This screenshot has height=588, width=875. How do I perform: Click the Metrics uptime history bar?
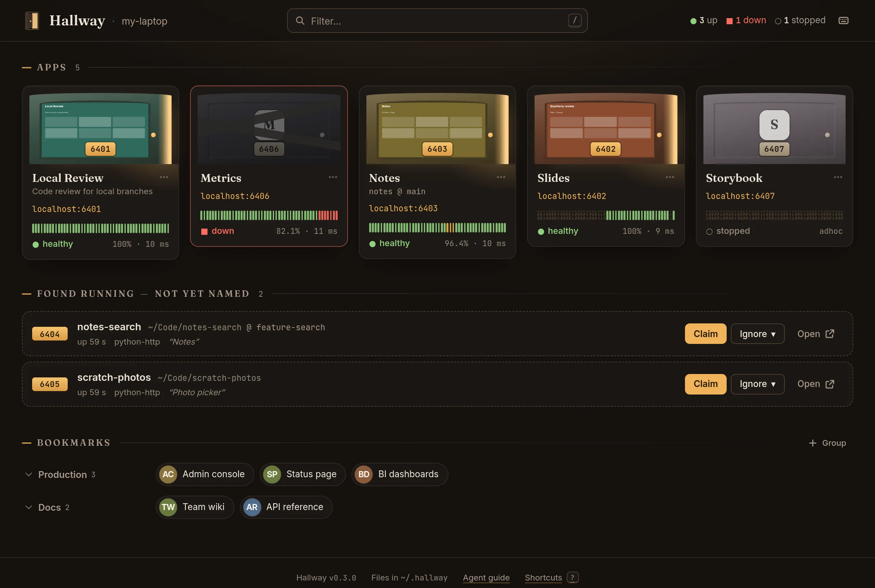tap(269, 215)
